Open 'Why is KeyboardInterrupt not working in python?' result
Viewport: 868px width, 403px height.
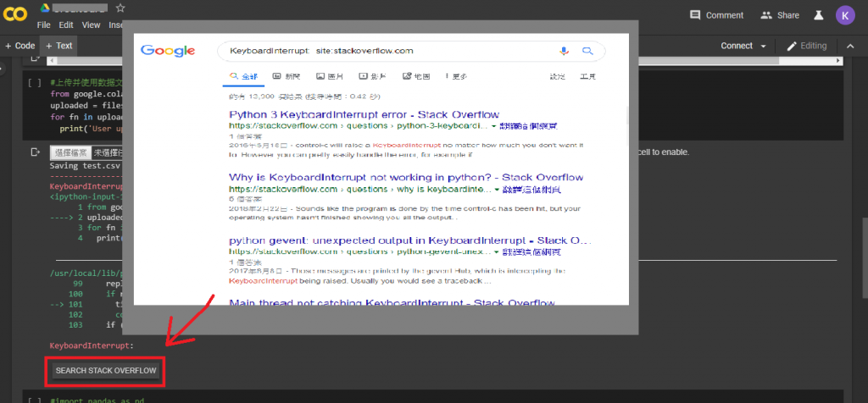coord(406,178)
